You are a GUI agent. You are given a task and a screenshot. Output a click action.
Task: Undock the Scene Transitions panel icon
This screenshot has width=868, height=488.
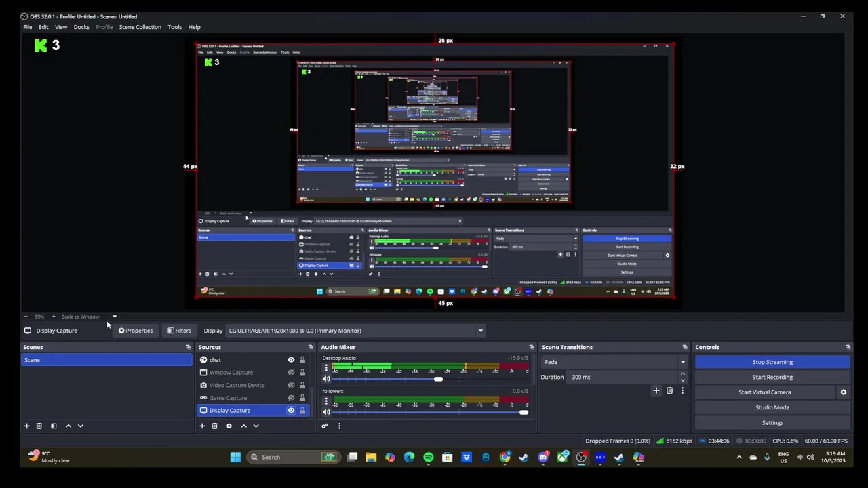click(x=685, y=347)
